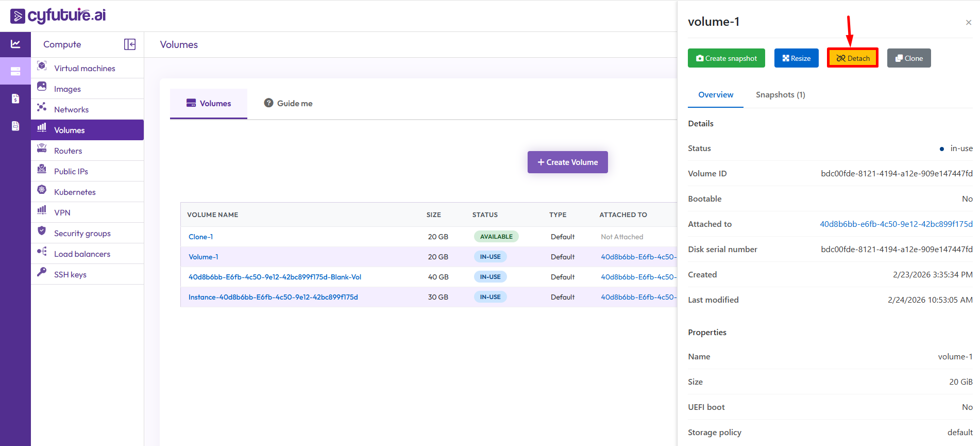980x446 pixels.
Task: Switch to the Guide me tab
Action: coord(289,103)
